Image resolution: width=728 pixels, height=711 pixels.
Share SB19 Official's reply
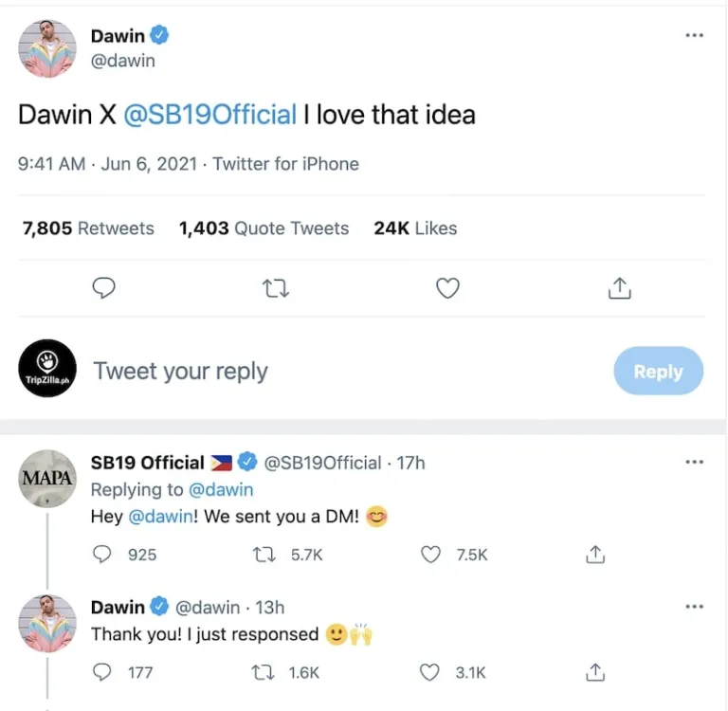coord(595,555)
